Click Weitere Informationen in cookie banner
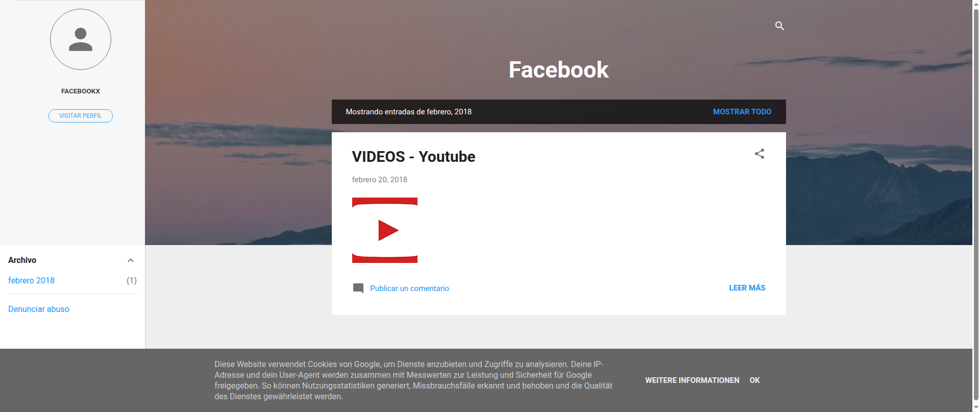 point(692,380)
